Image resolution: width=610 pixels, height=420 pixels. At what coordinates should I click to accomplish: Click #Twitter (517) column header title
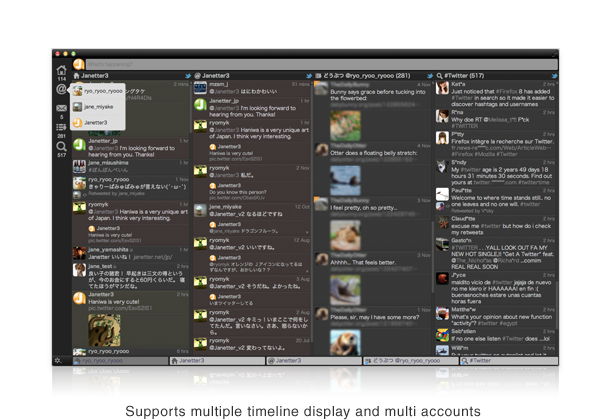pos(464,76)
